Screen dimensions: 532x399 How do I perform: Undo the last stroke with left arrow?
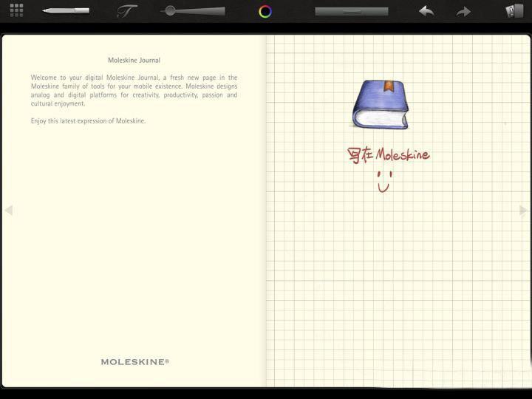pyautogui.click(x=426, y=11)
